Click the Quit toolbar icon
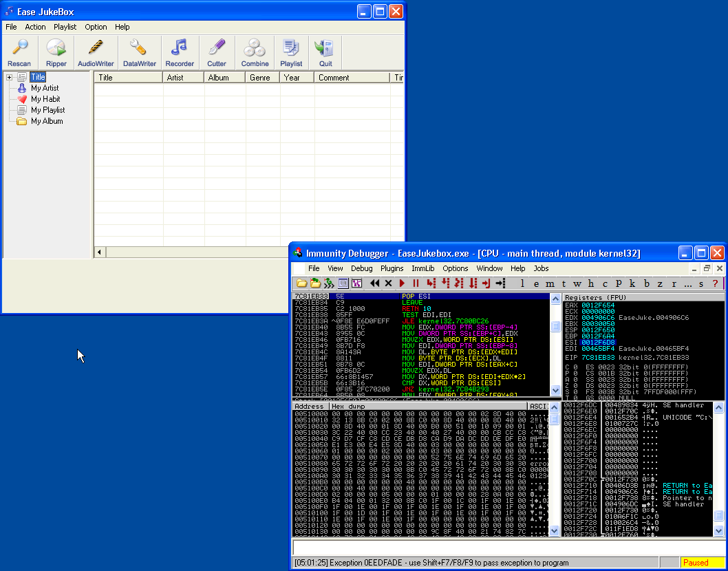This screenshot has width=728, height=571. pyautogui.click(x=325, y=47)
